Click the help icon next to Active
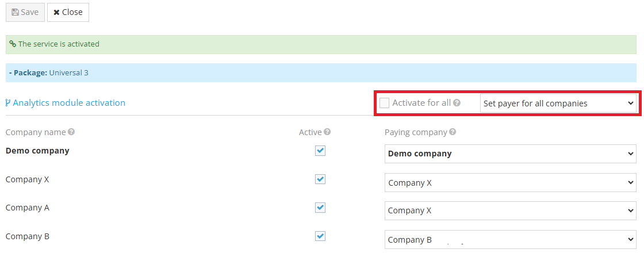 [x=327, y=132]
